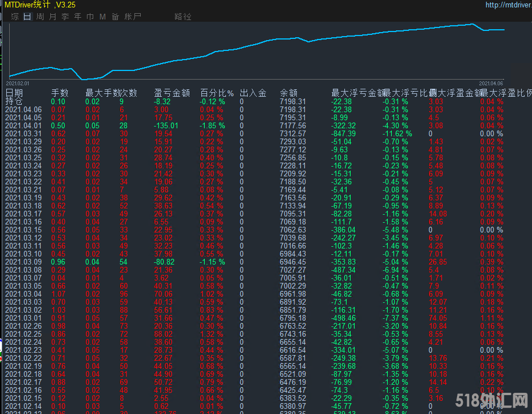Screen dimensions: 532x414
Task: Open the 年 yearly tab
Action: pyautogui.click(x=78, y=17)
